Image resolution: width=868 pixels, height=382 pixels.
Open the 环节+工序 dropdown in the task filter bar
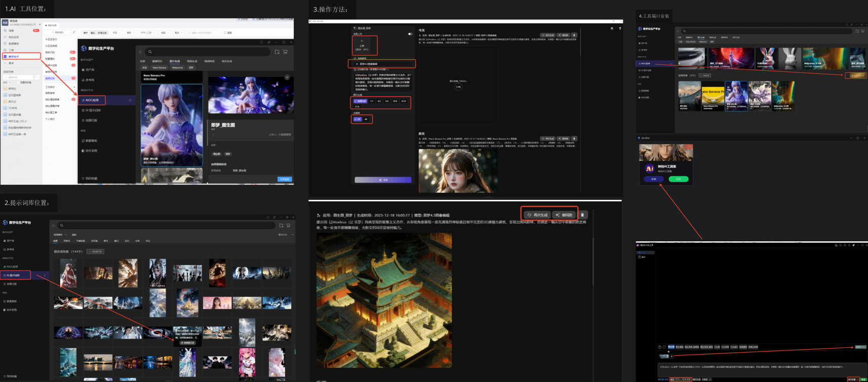click(147, 32)
